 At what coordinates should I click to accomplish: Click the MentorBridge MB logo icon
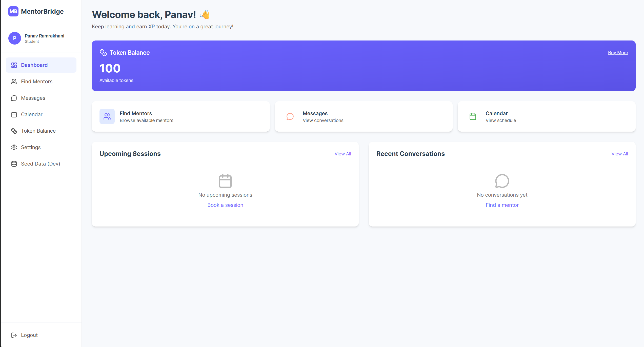(x=14, y=11)
